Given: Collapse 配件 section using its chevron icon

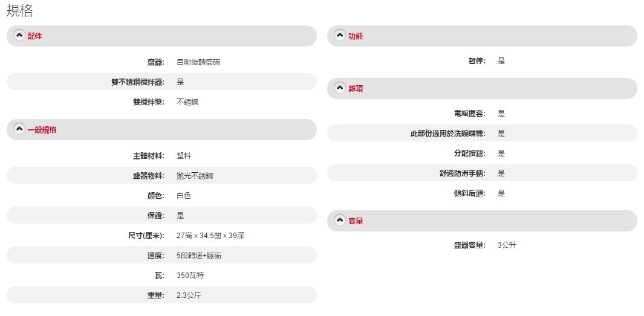Looking at the screenshot, I should pyautogui.click(x=19, y=36).
